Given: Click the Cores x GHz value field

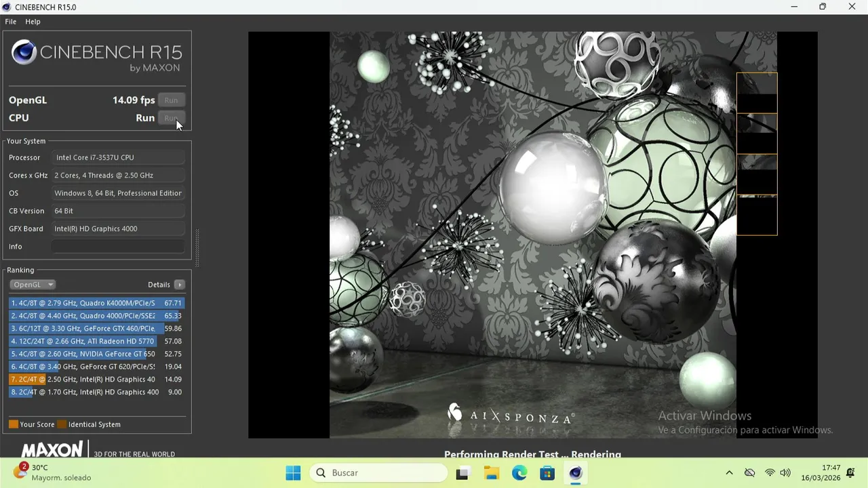Looking at the screenshot, I should tap(118, 175).
